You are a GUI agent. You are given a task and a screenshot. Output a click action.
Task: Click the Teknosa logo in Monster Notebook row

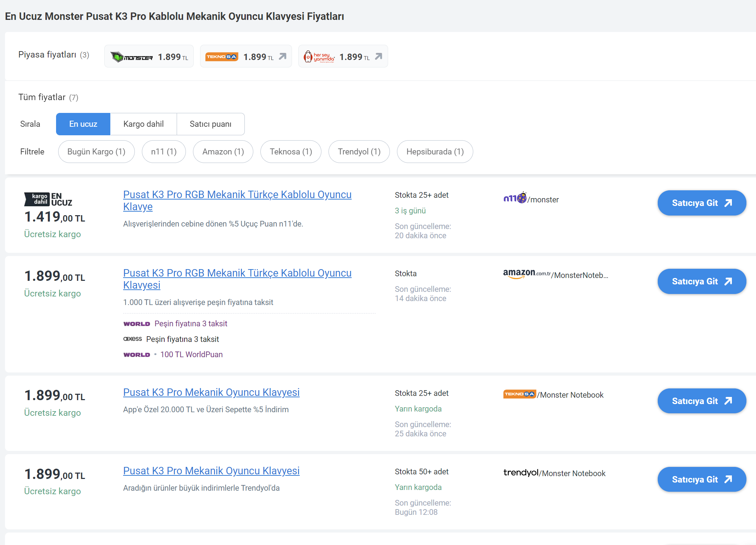(519, 394)
